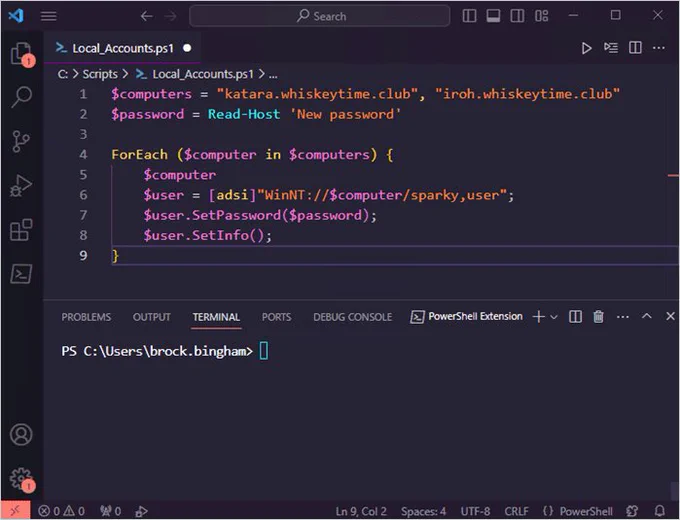Viewport: 680px width, 520px height.
Task: Click the Scripts breadcrumb segment
Action: [x=100, y=74]
